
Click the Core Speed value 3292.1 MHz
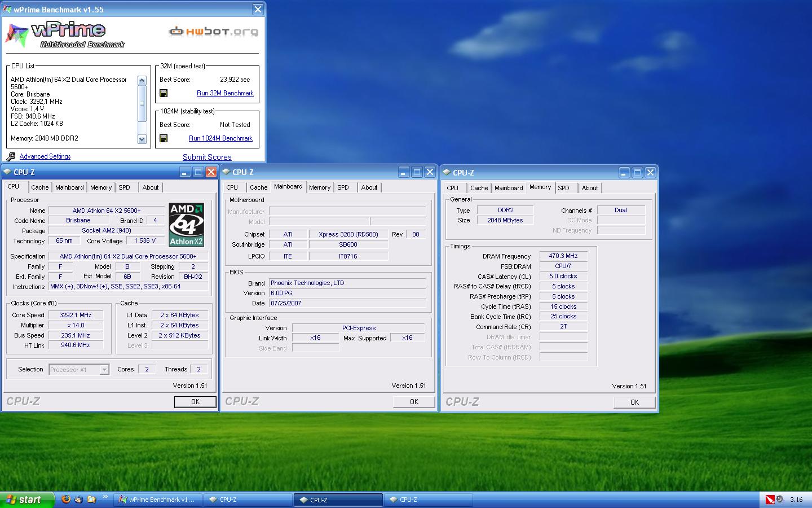point(76,315)
